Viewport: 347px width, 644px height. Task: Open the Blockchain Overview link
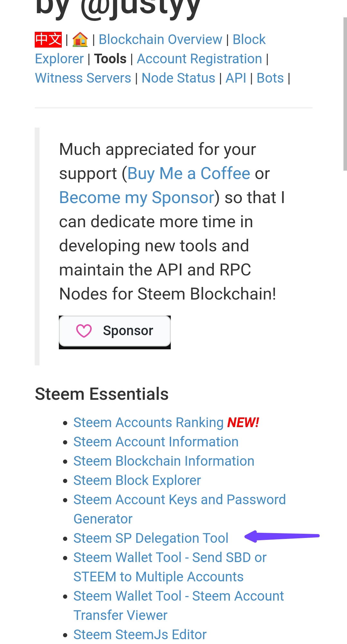tap(160, 40)
